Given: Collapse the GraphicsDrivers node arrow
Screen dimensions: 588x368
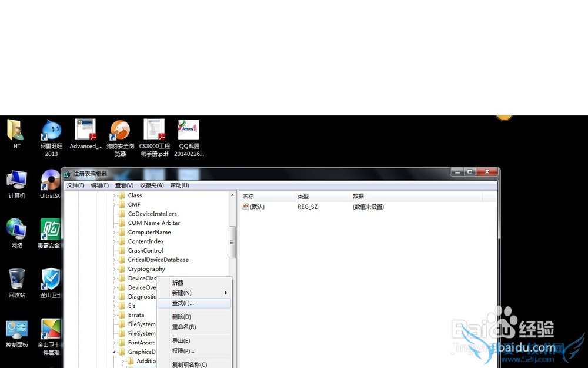Looking at the screenshot, I should [114, 352].
